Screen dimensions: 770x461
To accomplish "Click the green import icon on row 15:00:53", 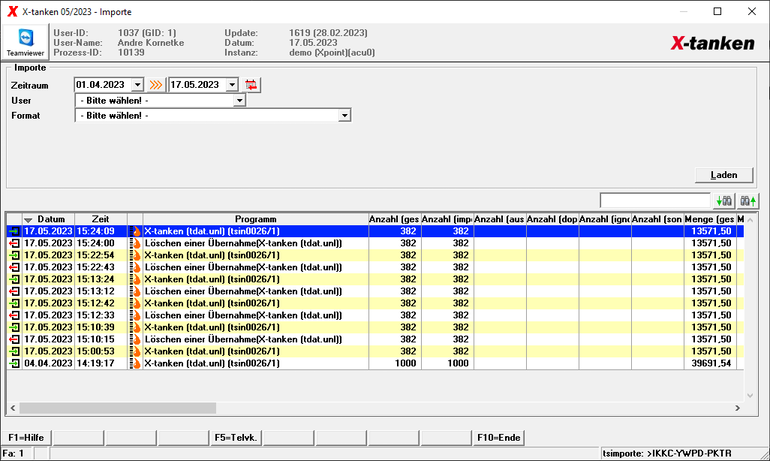I will [14, 352].
